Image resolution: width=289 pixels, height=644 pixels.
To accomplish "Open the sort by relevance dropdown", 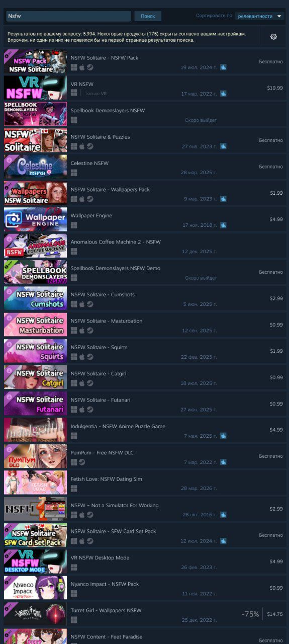I will coord(260,16).
